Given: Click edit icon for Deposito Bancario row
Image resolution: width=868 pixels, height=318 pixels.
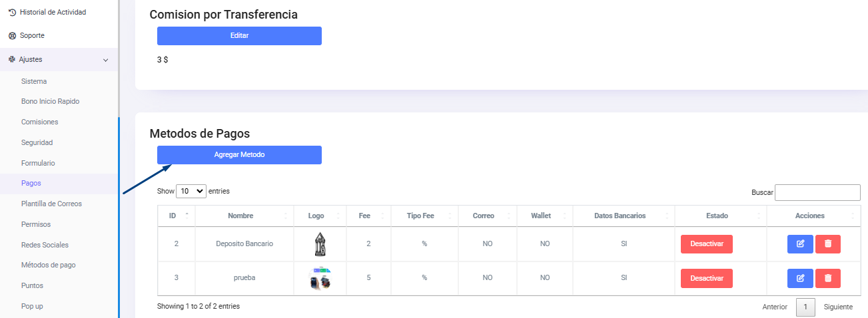Looking at the screenshot, I should pyautogui.click(x=800, y=244).
